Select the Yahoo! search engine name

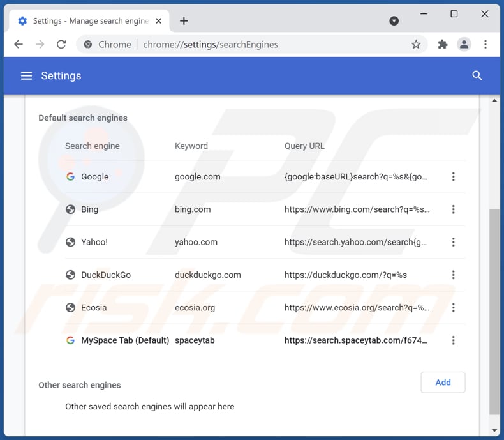pos(94,242)
